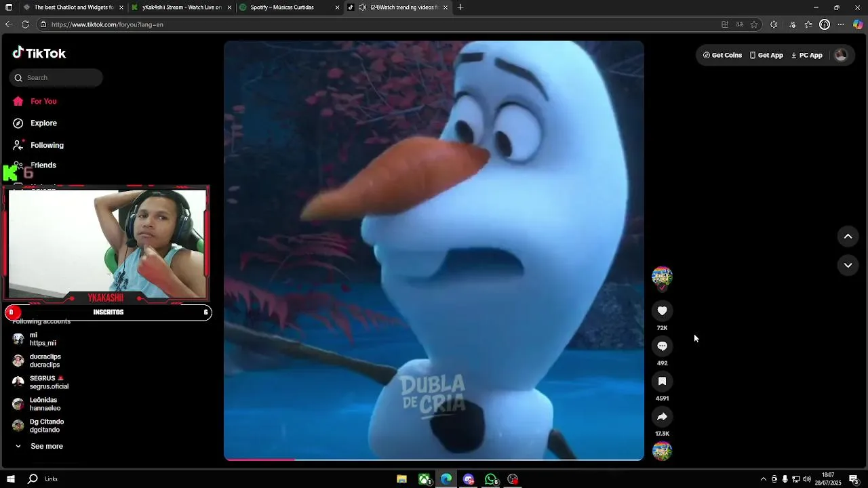The height and width of the screenshot is (488, 868).
Task: Add this page to favorites star
Action: coord(754,24)
